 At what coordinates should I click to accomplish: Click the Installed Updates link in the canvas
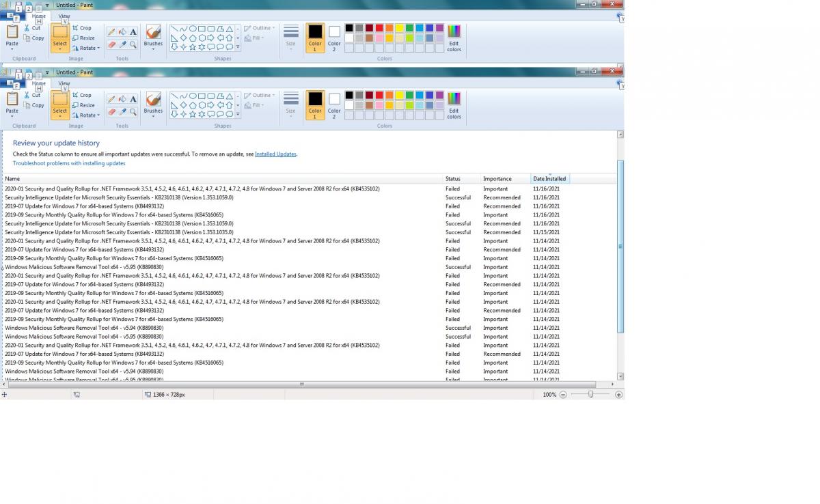click(x=275, y=154)
